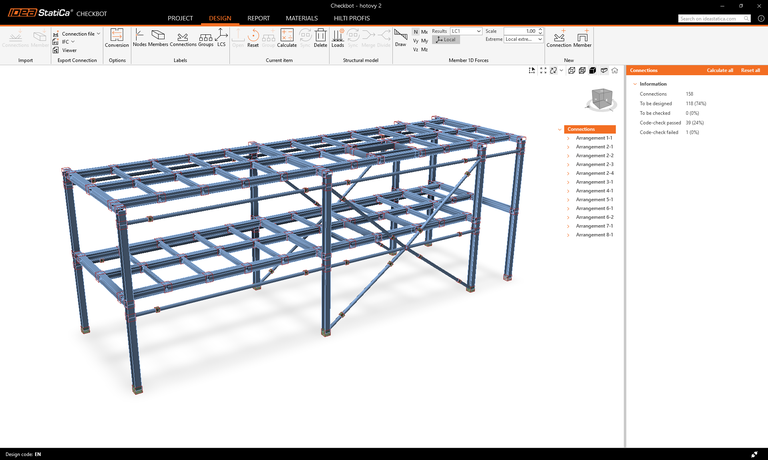
Task: Click the Draw member forces icon
Action: tap(400, 38)
